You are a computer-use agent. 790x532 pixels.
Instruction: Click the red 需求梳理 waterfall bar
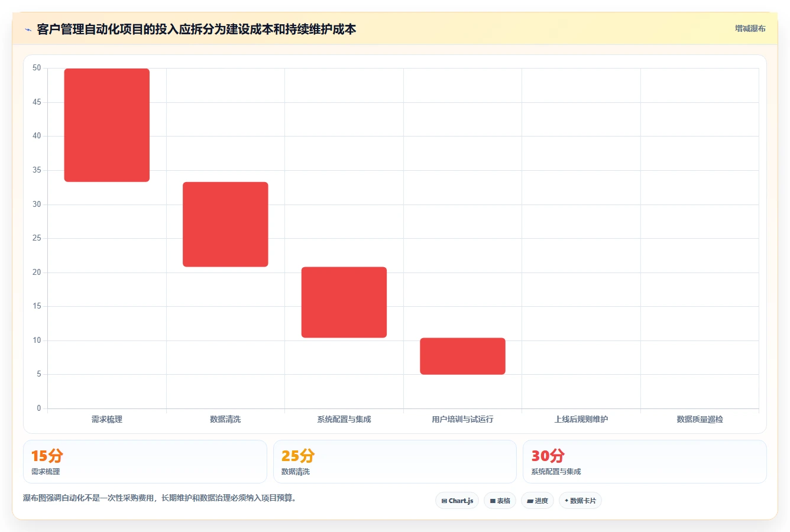click(107, 125)
